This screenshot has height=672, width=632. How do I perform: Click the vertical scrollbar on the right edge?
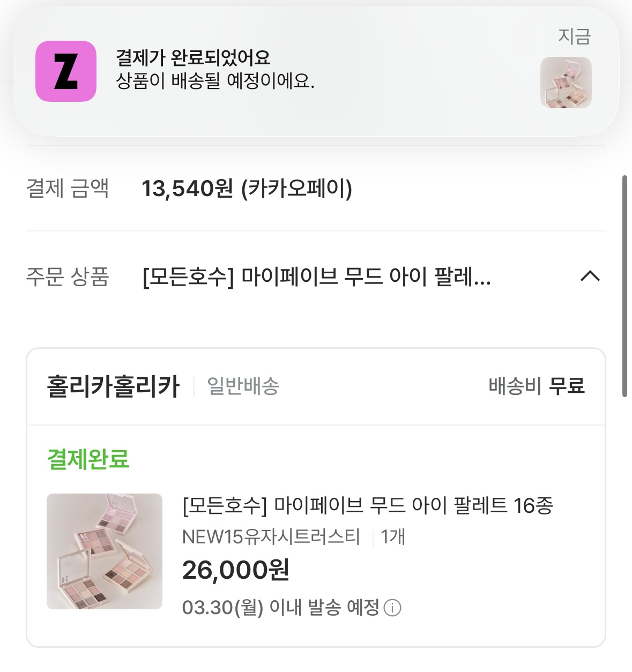[x=624, y=286]
